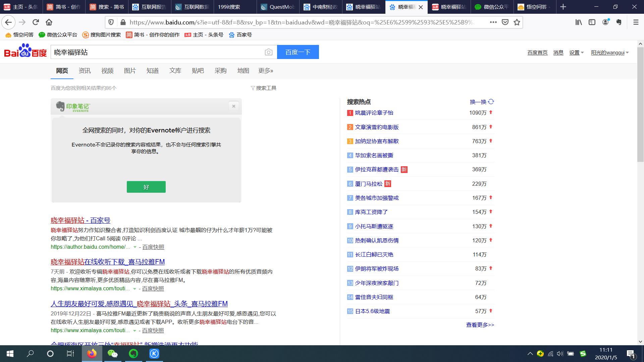Save page to Pocket
This screenshot has width=644, height=362.
(x=505, y=22)
